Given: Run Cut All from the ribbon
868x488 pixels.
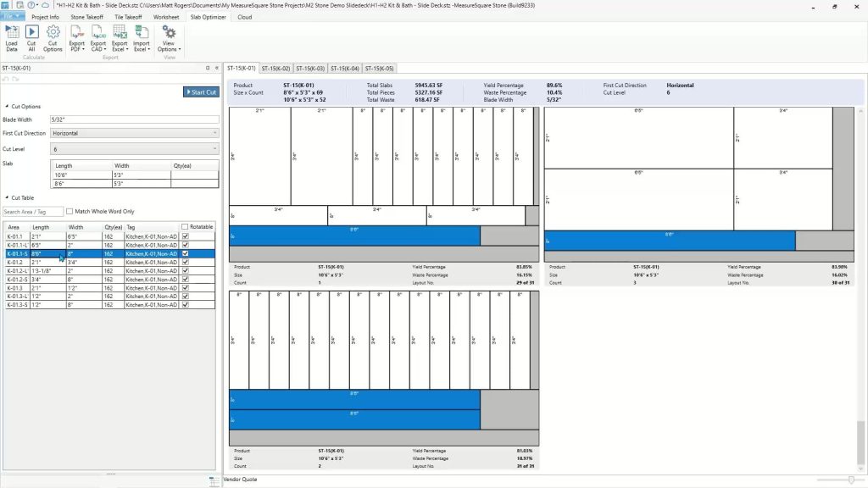Looking at the screenshot, I should 31,32.
